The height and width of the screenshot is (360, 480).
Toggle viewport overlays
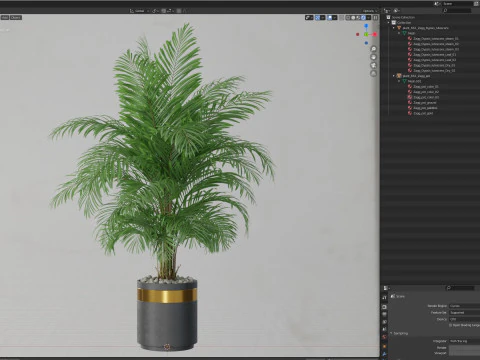coord(330,18)
